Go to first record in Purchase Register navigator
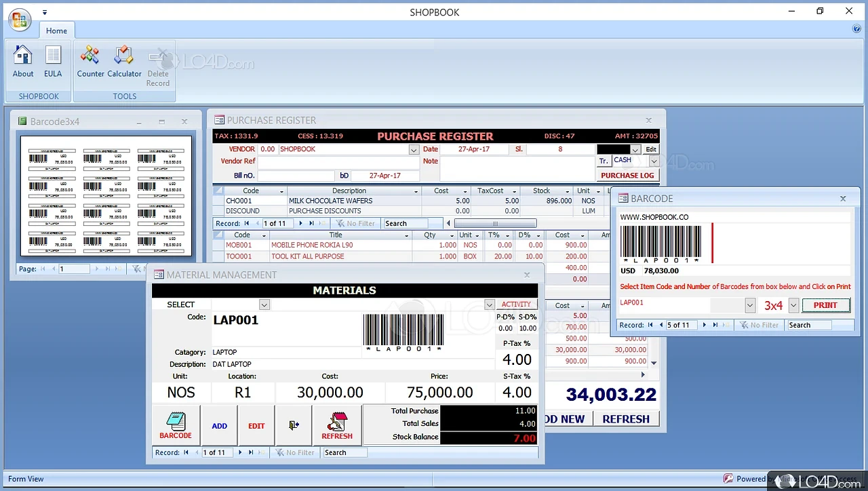 [247, 223]
